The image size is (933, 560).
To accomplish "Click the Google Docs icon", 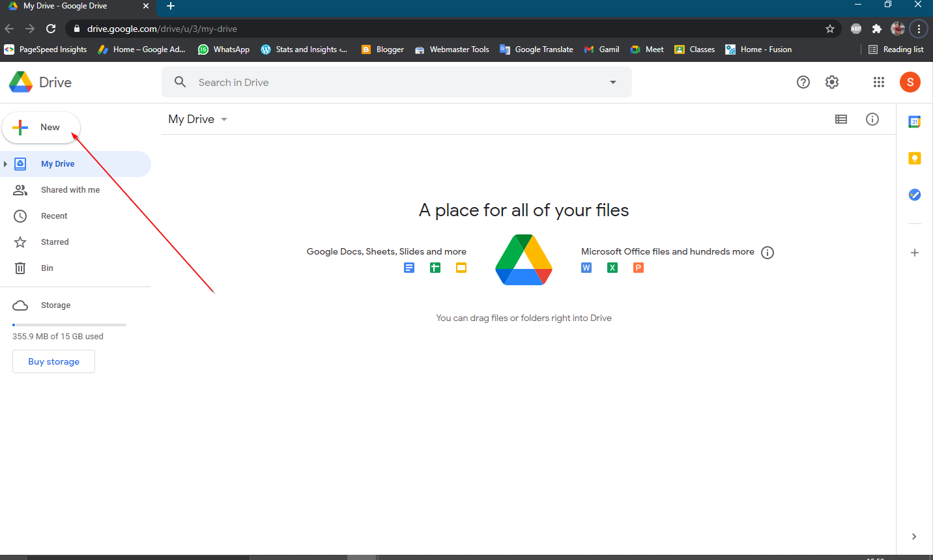I will tap(409, 268).
